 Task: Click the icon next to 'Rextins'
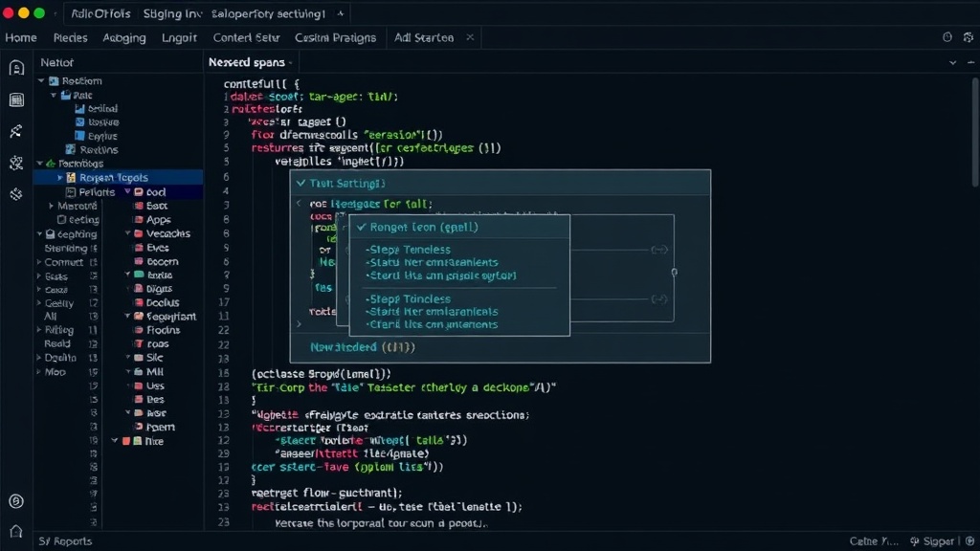coord(71,149)
